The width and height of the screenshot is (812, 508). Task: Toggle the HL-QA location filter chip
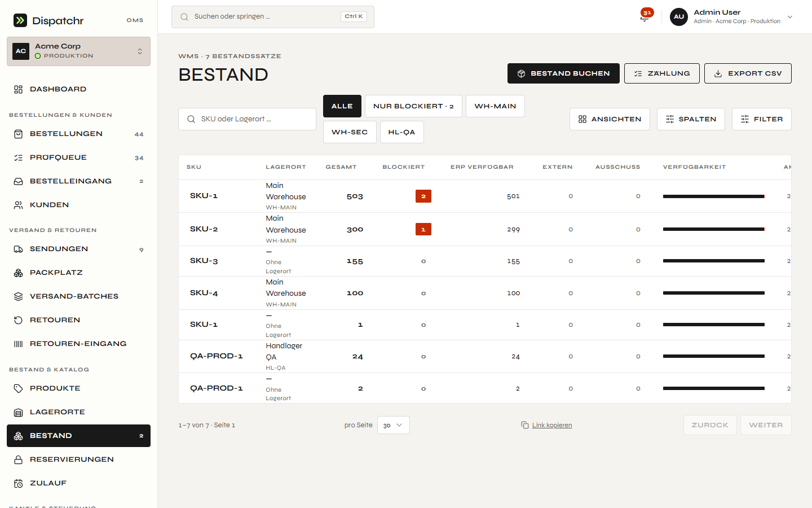point(401,132)
